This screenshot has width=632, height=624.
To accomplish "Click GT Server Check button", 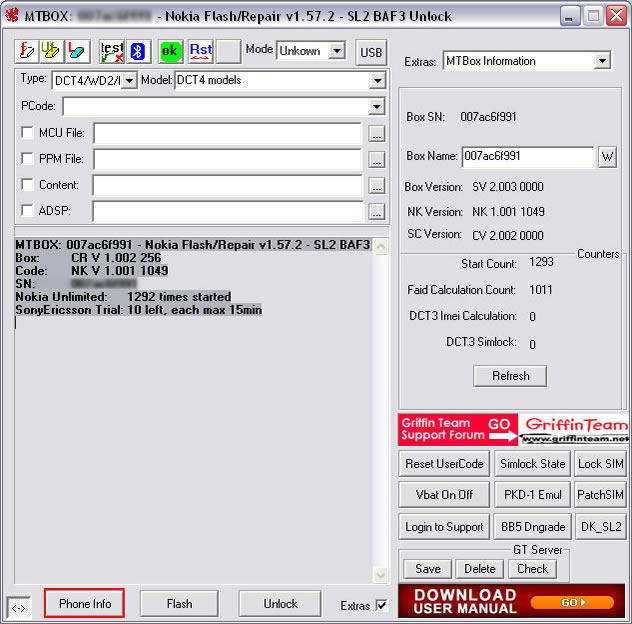I will tap(532, 569).
